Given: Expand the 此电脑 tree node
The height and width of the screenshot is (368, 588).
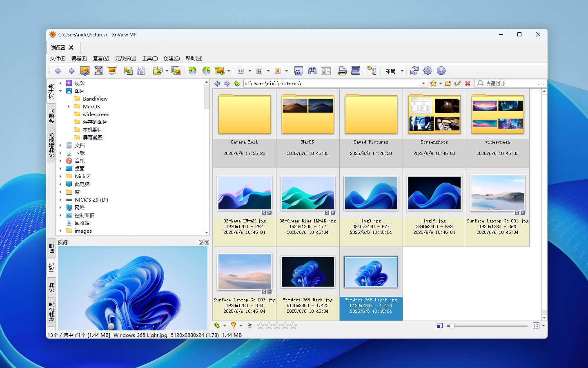Looking at the screenshot, I should (60, 184).
